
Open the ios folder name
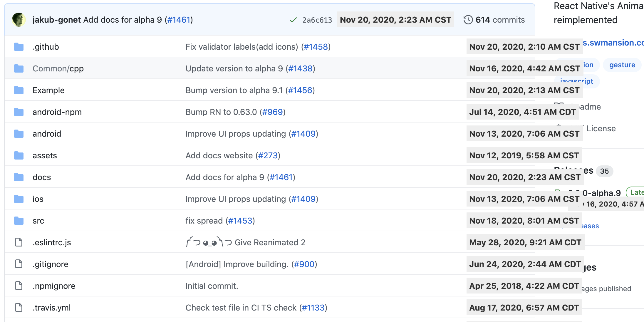pos(38,199)
